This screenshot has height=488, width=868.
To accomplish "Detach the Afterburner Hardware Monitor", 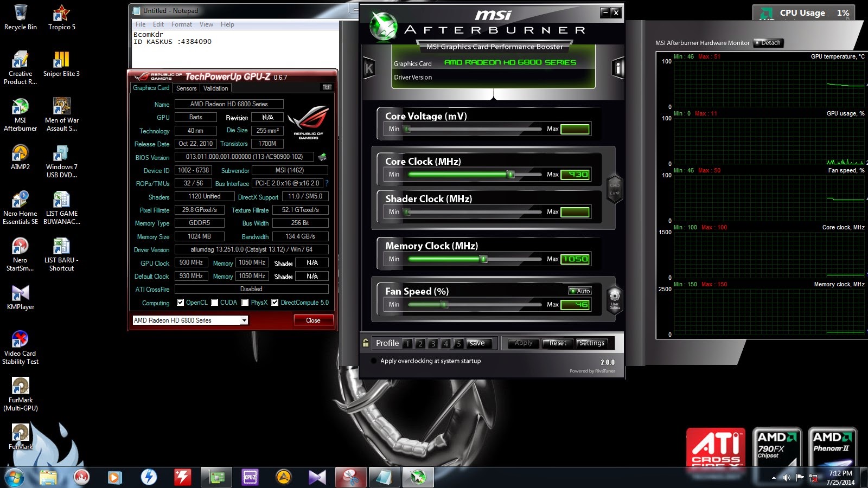I will coord(768,43).
